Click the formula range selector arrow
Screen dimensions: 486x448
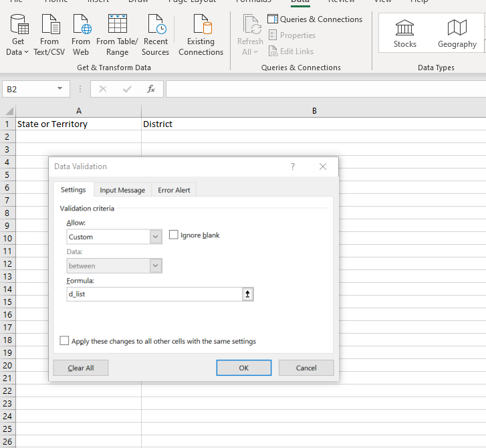point(249,294)
